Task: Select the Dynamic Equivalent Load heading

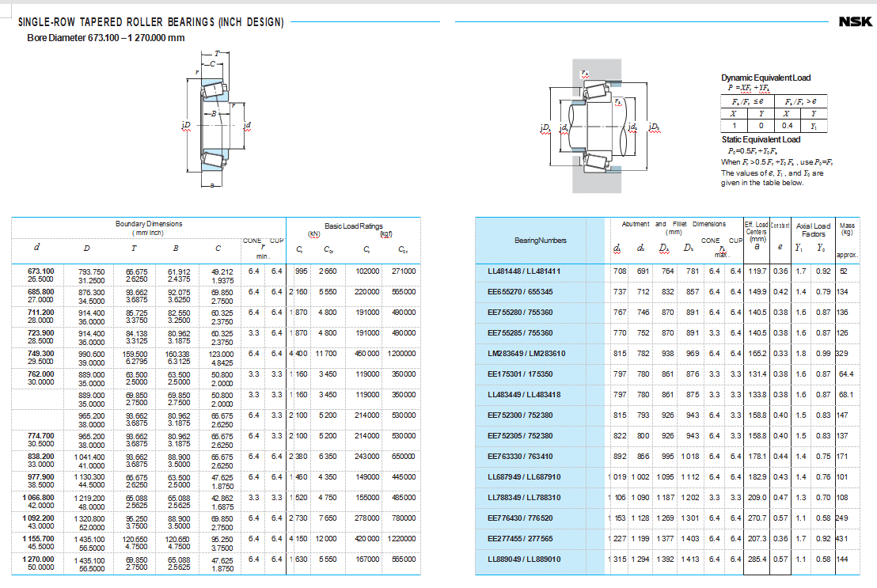Action: 765,78
